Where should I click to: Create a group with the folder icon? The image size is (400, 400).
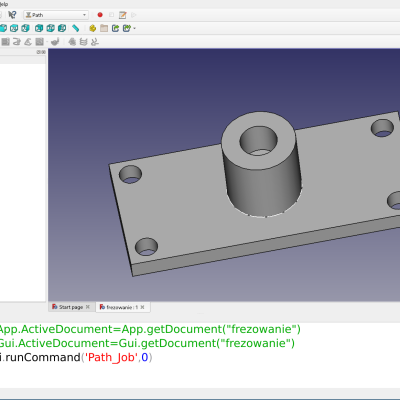click(104, 28)
